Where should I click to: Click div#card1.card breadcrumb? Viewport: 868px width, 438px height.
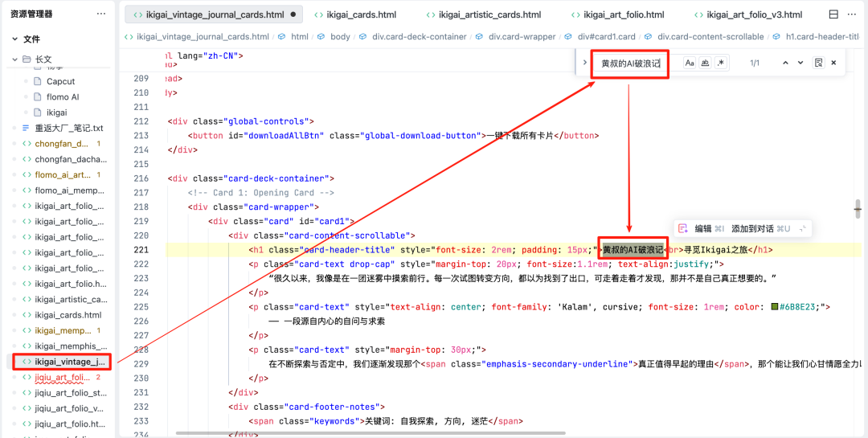pos(607,36)
